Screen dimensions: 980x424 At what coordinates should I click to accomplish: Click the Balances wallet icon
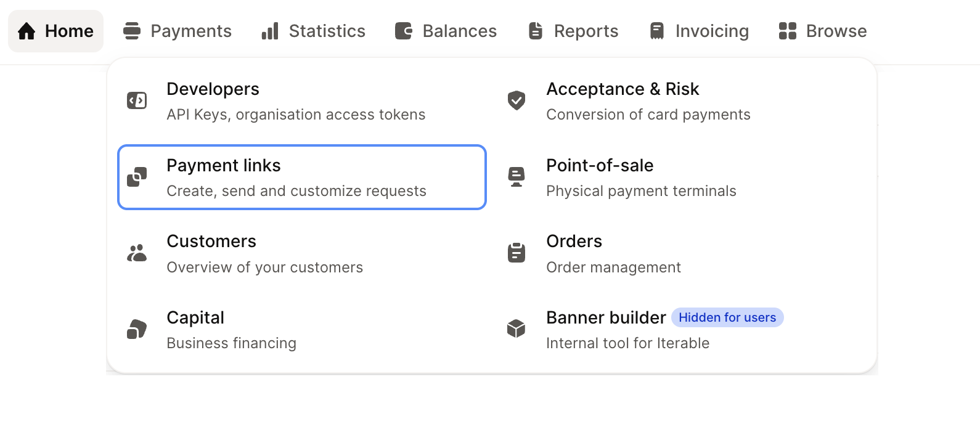coord(404,31)
